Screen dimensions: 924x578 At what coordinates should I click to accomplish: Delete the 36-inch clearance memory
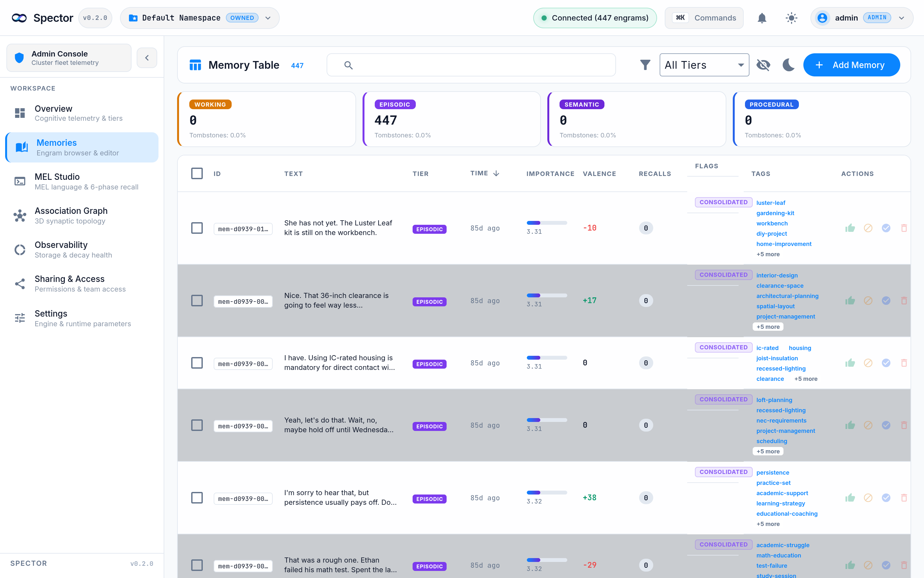pyautogui.click(x=904, y=301)
